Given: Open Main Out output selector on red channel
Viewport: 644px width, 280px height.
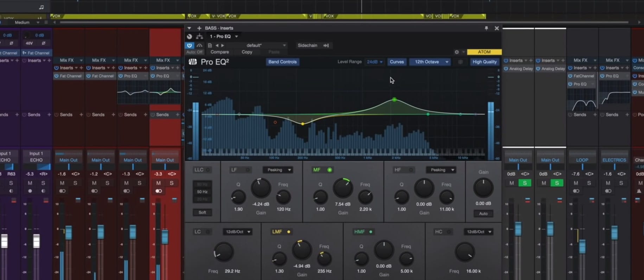Looking at the screenshot, I should (165, 160).
